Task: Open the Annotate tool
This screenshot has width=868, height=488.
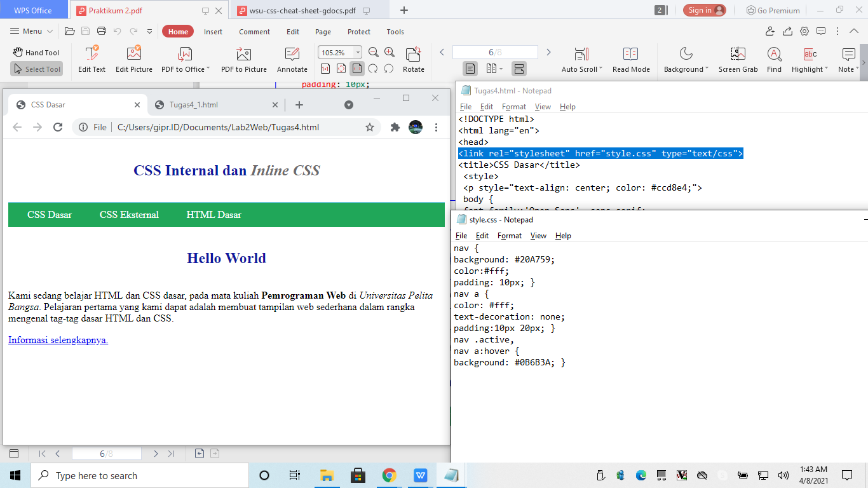Action: (x=292, y=58)
